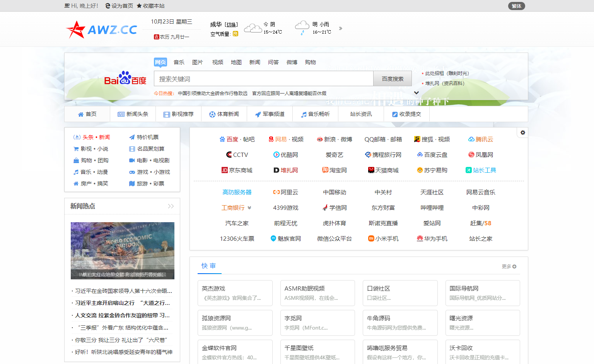The height and width of the screenshot is (364, 594).
Task: Open 字觅网 card
Action: [317, 323]
